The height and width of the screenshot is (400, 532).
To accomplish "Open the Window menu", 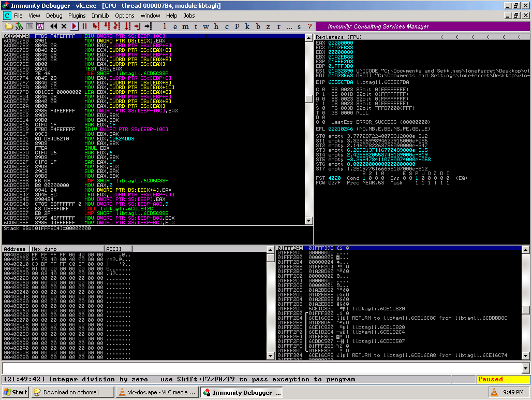I will click(150, 16).
